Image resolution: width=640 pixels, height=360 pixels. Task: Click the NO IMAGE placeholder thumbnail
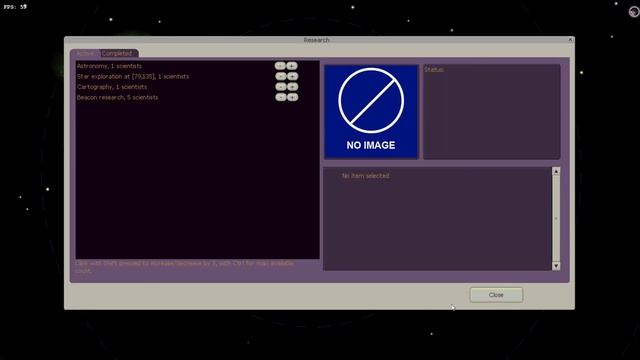(x=371, y=111)
